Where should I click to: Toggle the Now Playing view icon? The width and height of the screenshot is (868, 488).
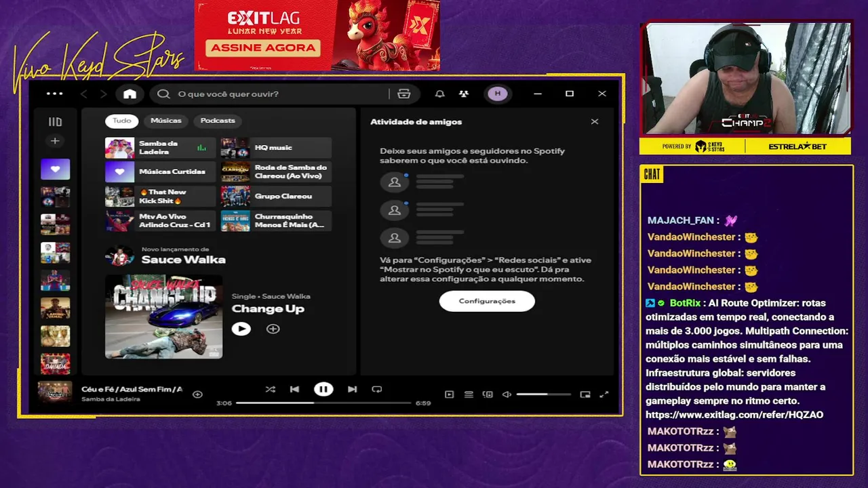[449, 394]
